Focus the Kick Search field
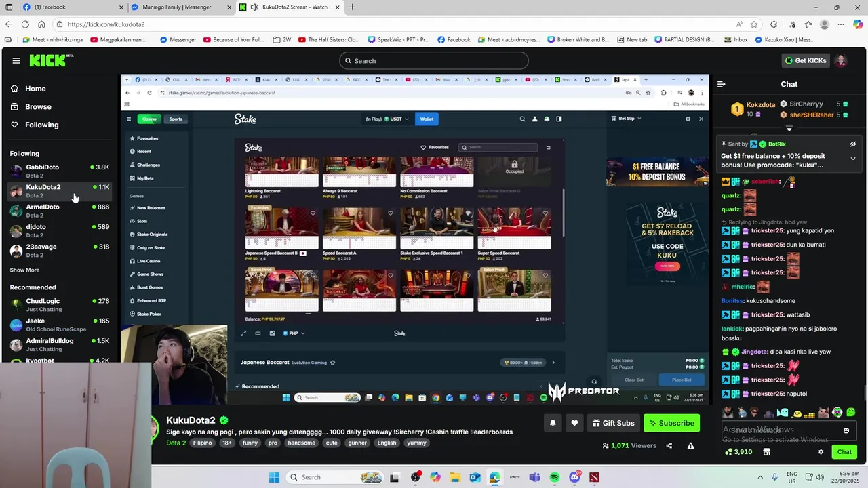Image resolution: width=868 pixels, height=488 pixels. 434,60
